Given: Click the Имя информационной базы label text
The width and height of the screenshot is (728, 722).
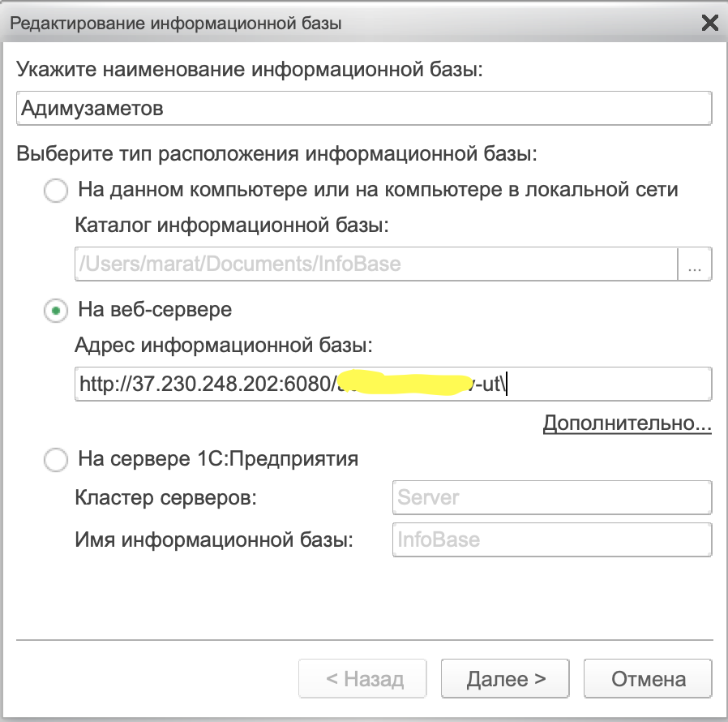Looking at the screenshot, I should (214, 539).
